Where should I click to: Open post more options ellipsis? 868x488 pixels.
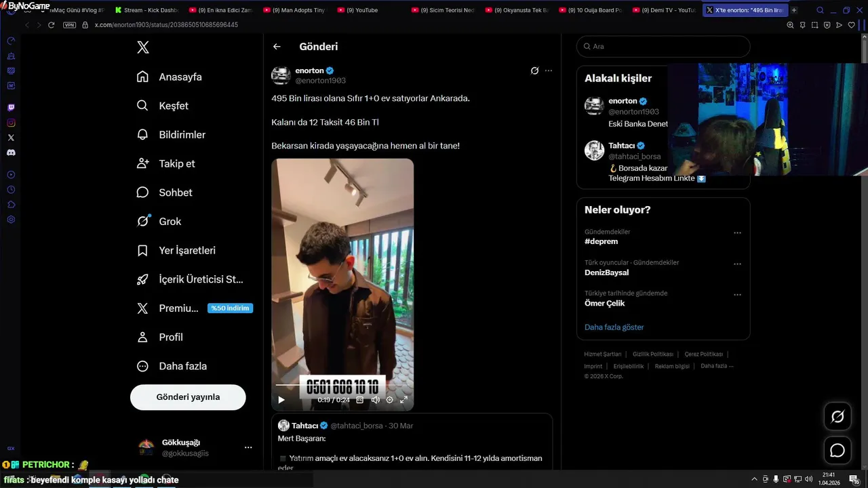pos(549,70)
